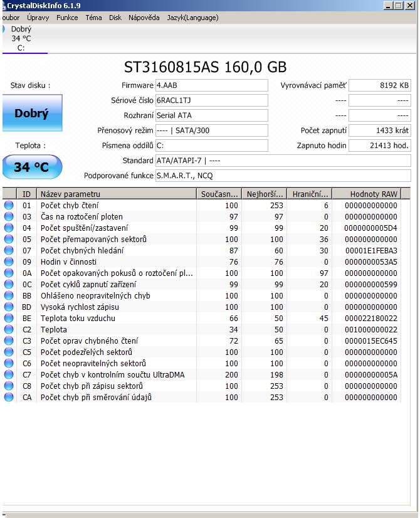This screenshot has height=518, width=420.
Task: Click status orb for Počet chyb při zápisu sektorů
Action: point(9,386)
